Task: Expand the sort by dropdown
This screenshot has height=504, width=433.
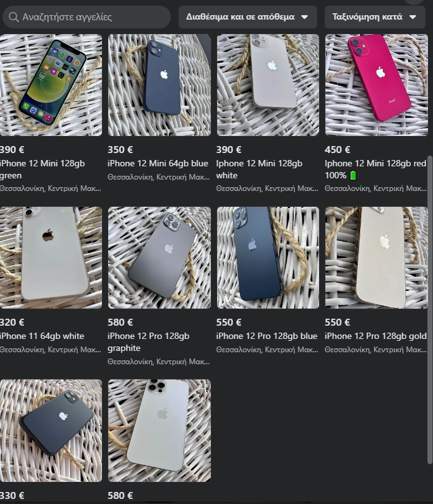Action: [375, 16]
